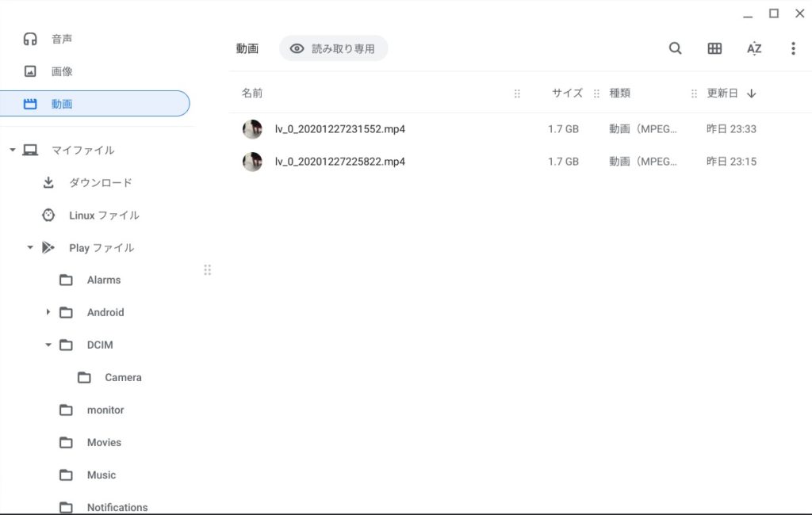Sort the file list by 種類 column
This screenshot has width=812, height=515.
(x=620, y=93)
